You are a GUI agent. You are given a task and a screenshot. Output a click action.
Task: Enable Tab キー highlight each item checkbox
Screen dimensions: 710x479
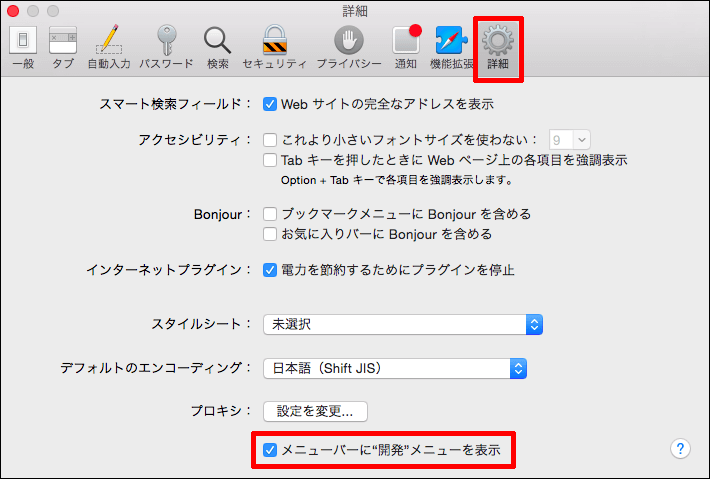point(270,160)
